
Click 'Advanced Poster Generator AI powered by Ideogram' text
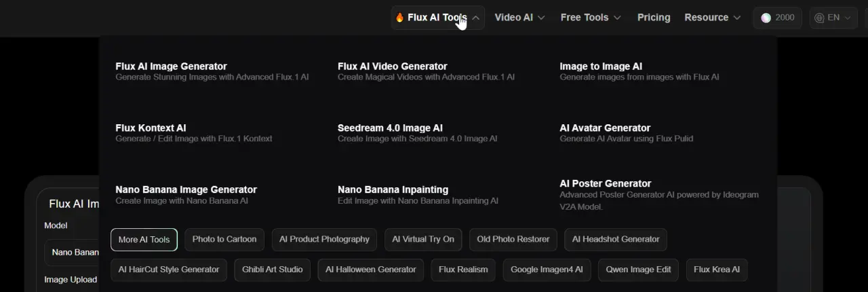click(x=659, y=195)
